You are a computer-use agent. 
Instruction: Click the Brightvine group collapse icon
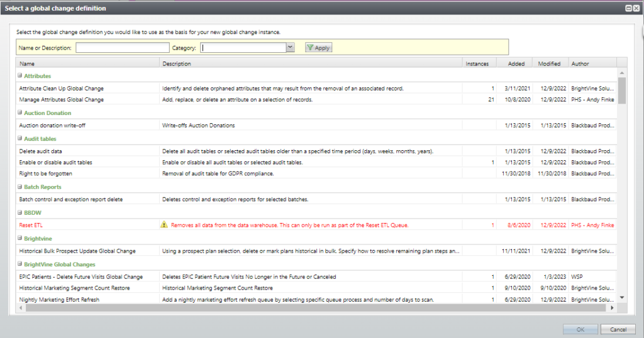[19, 239]
